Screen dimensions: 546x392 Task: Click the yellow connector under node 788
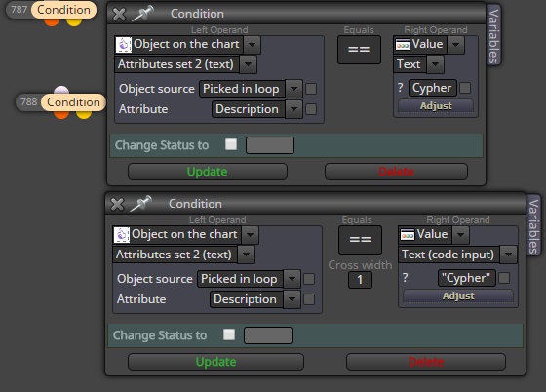84,114
